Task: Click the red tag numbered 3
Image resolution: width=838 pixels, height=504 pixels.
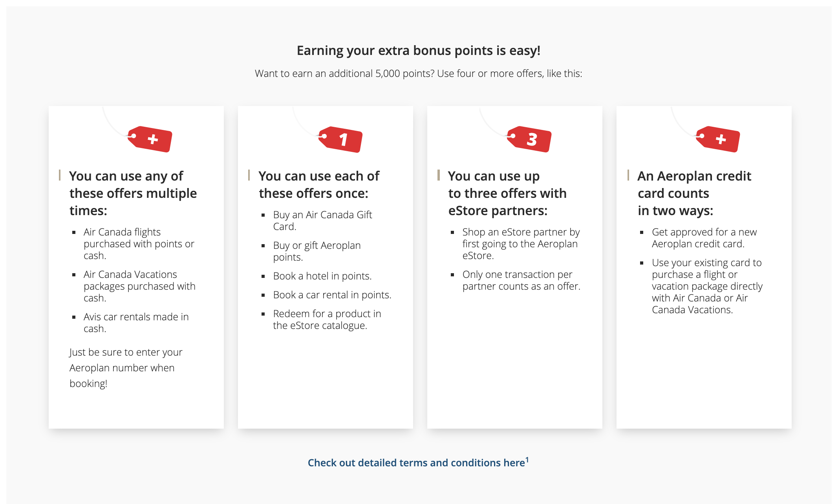Action: tap(530, 139)
